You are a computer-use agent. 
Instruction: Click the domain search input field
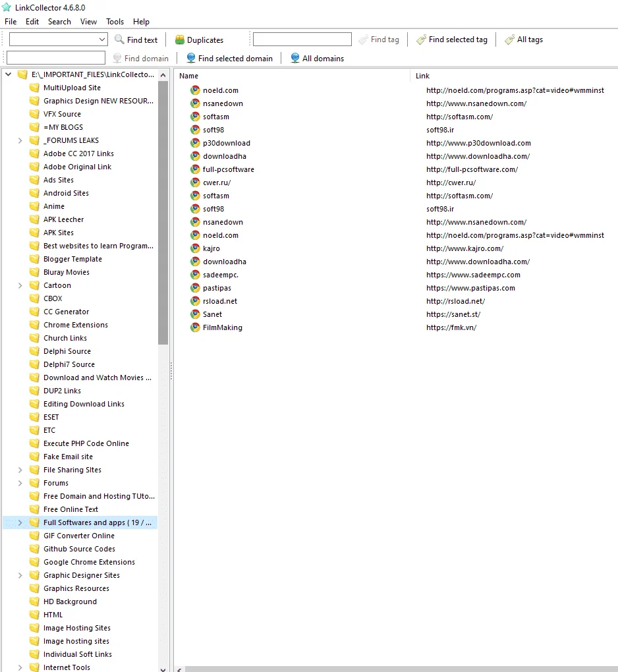tap(56, 57)
